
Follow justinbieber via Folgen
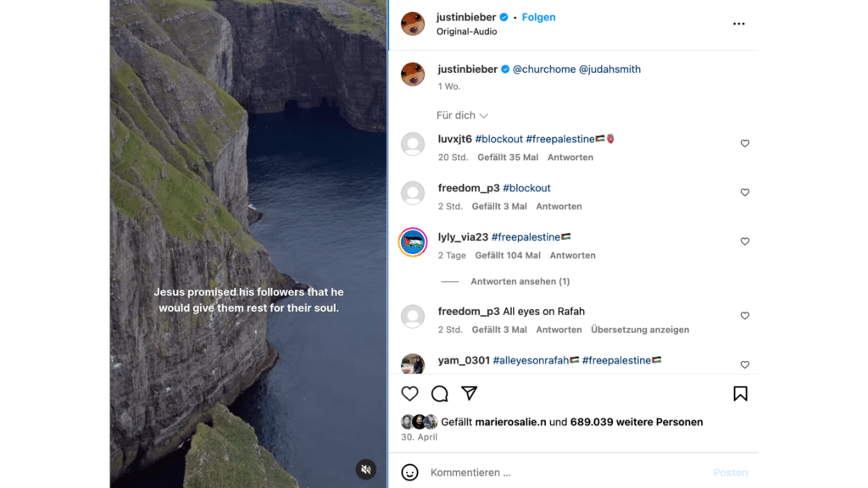click(x=538, y=17)
